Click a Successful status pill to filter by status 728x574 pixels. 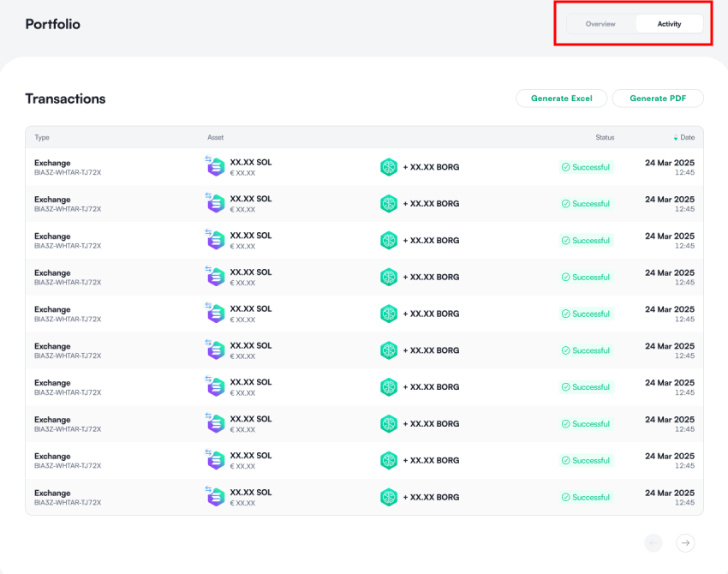coord(586,167)
